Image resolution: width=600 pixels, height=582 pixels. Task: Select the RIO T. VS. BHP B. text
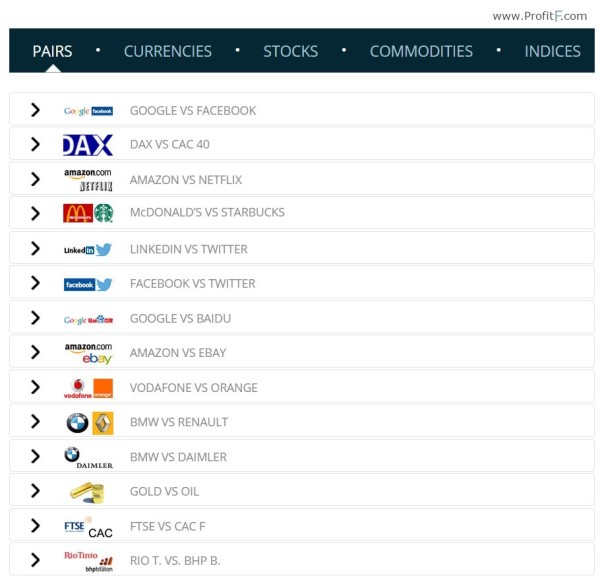click(175, 561)
